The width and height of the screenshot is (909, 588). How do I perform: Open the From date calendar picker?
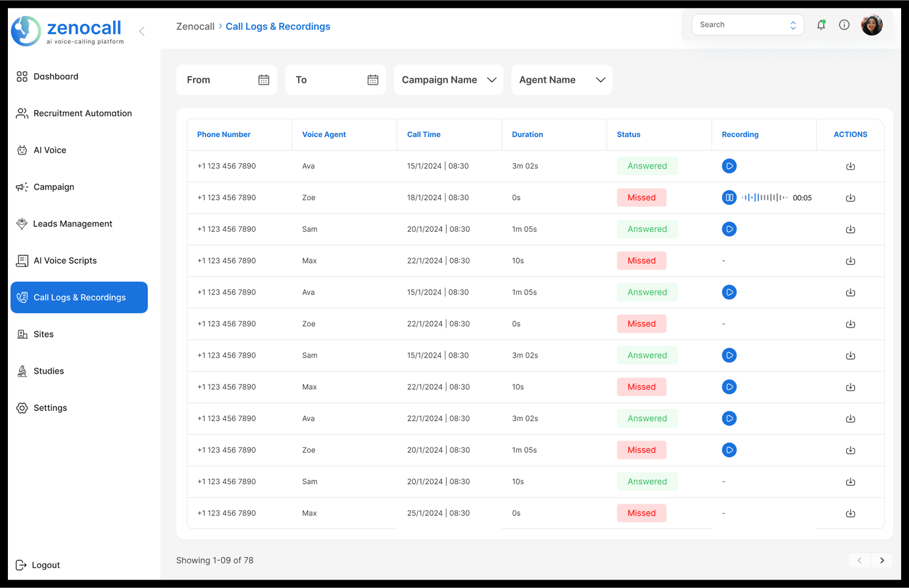point(263,79)
